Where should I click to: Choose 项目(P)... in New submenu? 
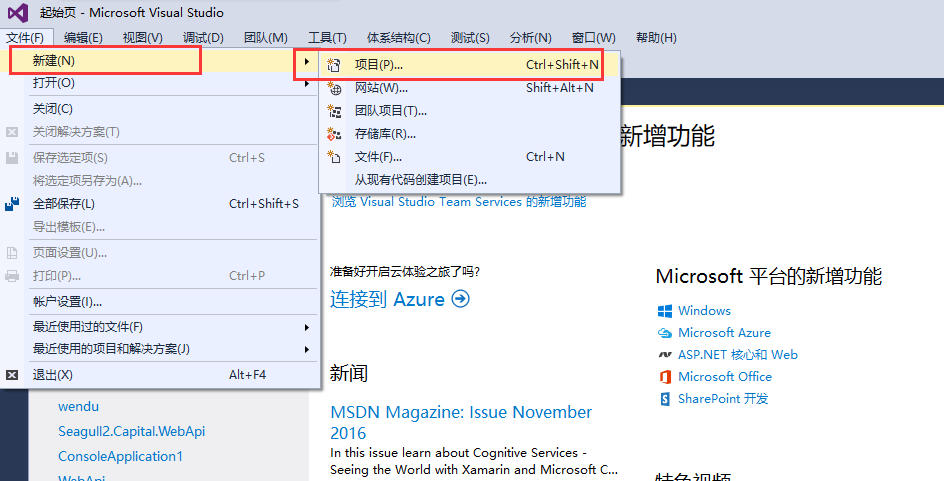pyautogui.click(x=470, y=65)
